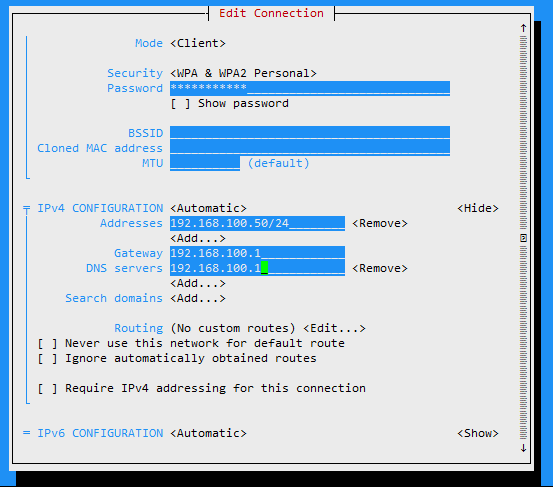This screenshot has height=487, width=553.
Task: Click the (No custom routes) text
Action: pyautogui.click(x=233, y=328)
